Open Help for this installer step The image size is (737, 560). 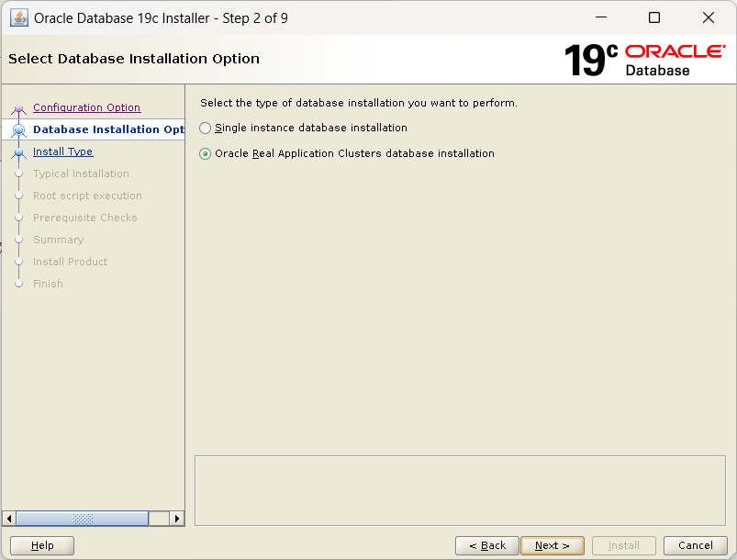tap(42, 545)
